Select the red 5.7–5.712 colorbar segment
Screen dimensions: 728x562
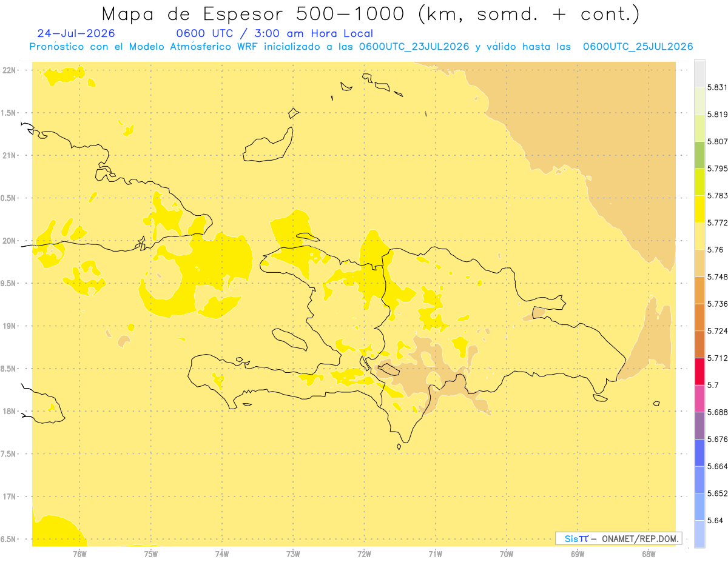click(699, 372)
